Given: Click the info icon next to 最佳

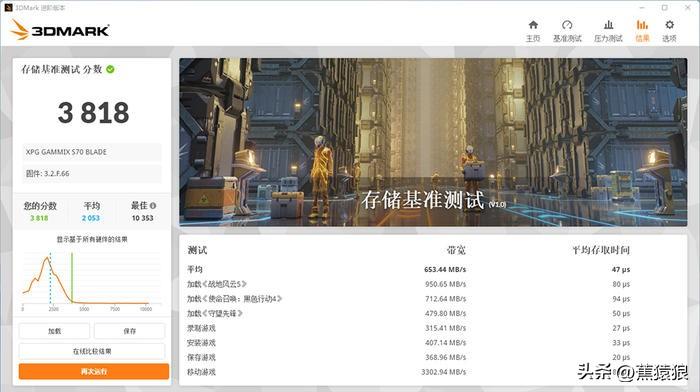Looking at the screenshot, I should (x=153, y=206).
